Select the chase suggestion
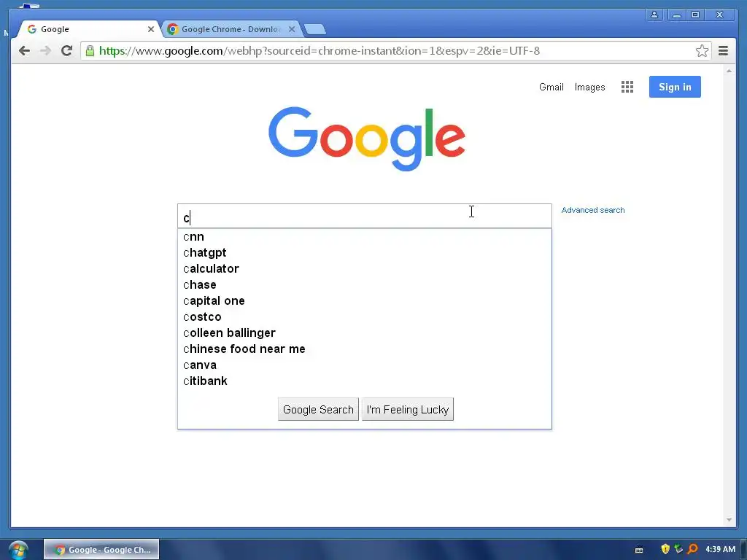 tap(365, 285)
